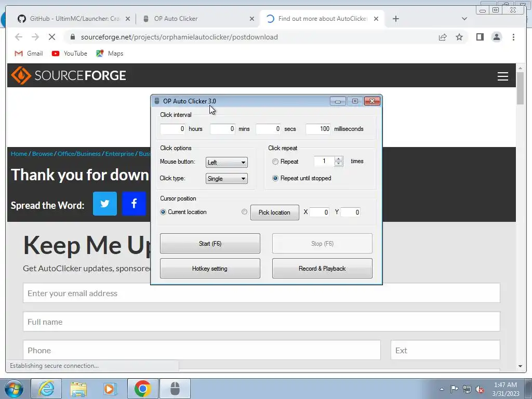The height and width of the screenshot is (399, 532).
Task: Share on Facebook button
Action: point(134,204)
